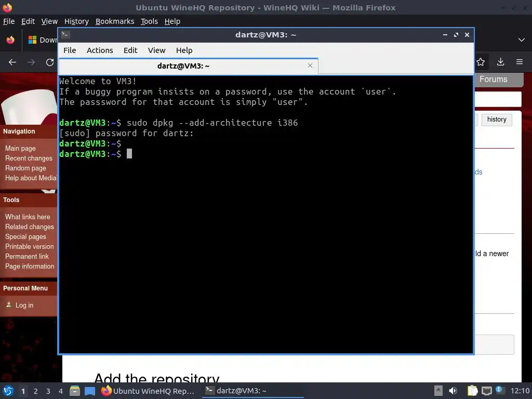Open Firefox Bookmarks menu
The height and width of the screenshot is (399, 532).
[x=115, y=21]
